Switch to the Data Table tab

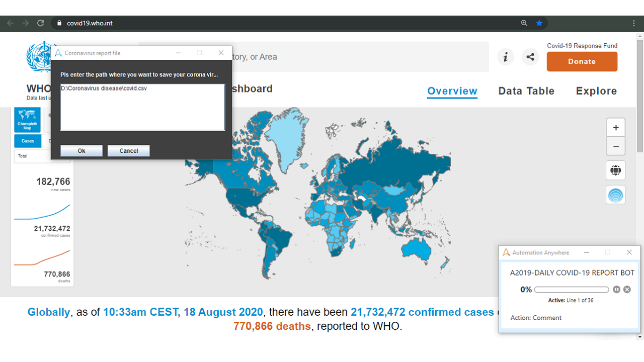pyautogui.click(x=526, y=91)
